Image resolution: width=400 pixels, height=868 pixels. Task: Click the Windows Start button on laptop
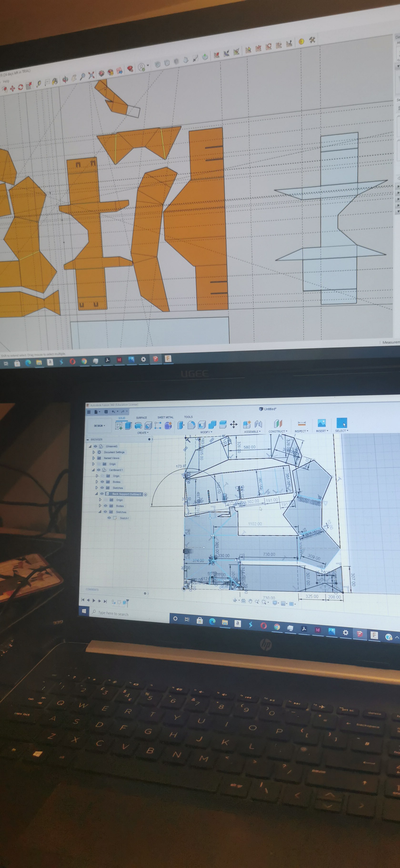point(84,611)
